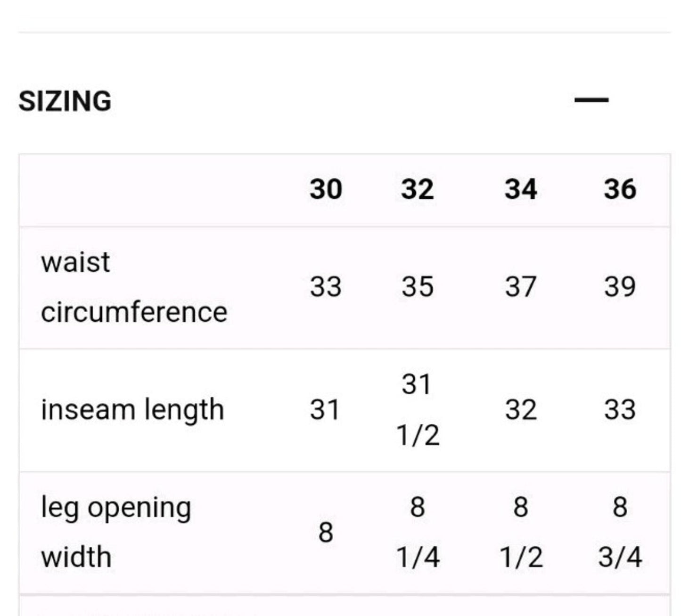Click the SIZING section heading
Image resolution: width=681 pixels, height=616 pixels.
(65, 101)
